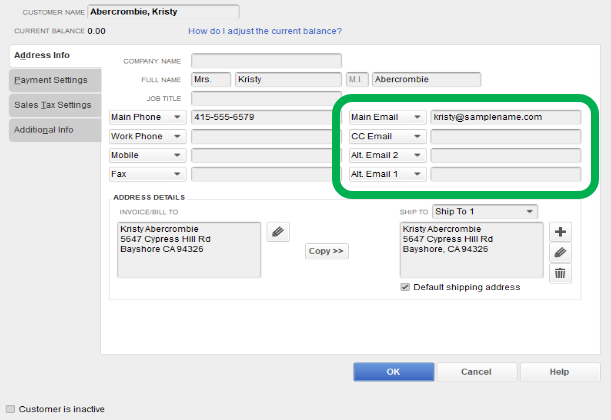Toggle Default shipping address checkbox
The width and height of the screenshot is (611, 420).
click(405, 287)
